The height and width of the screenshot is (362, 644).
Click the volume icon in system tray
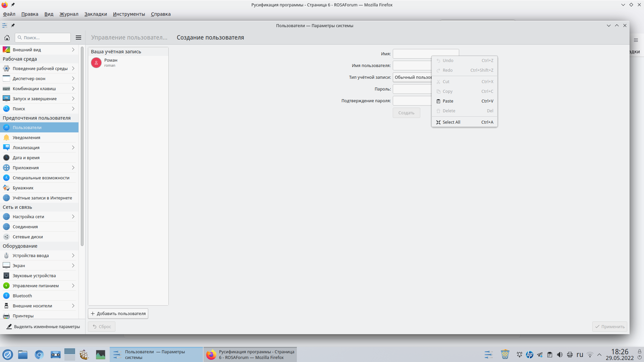[560, 355]
